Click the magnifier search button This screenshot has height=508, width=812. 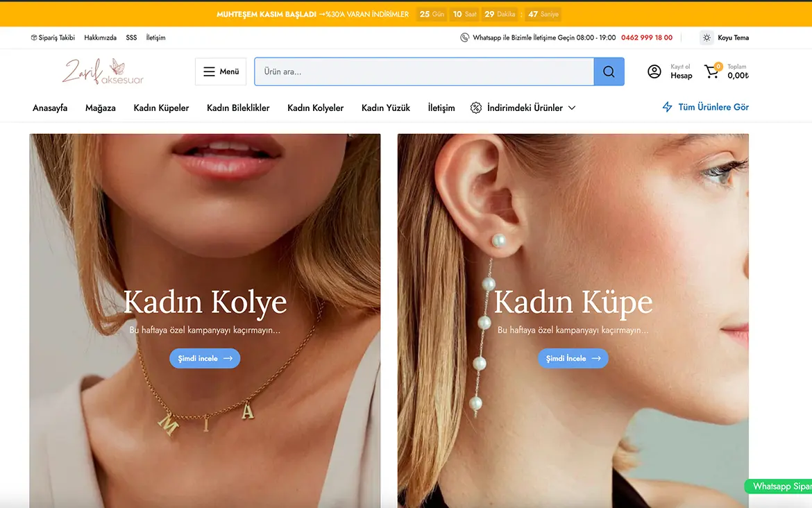609,71
